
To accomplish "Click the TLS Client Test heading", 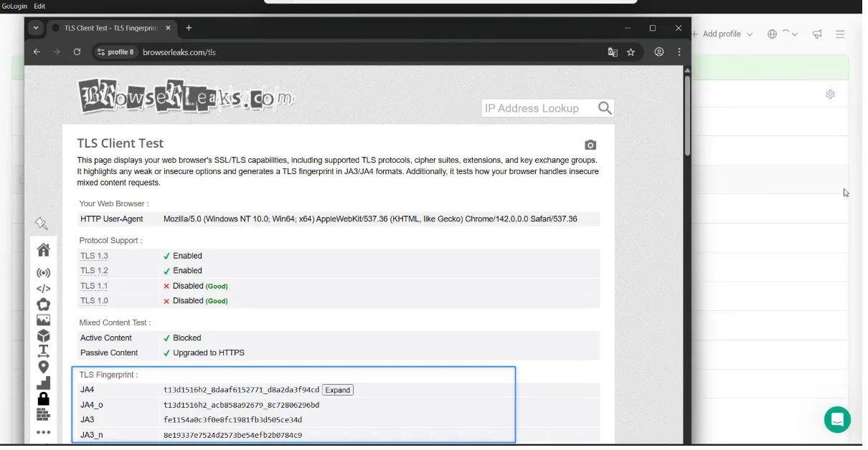I will tap(121, 143).
